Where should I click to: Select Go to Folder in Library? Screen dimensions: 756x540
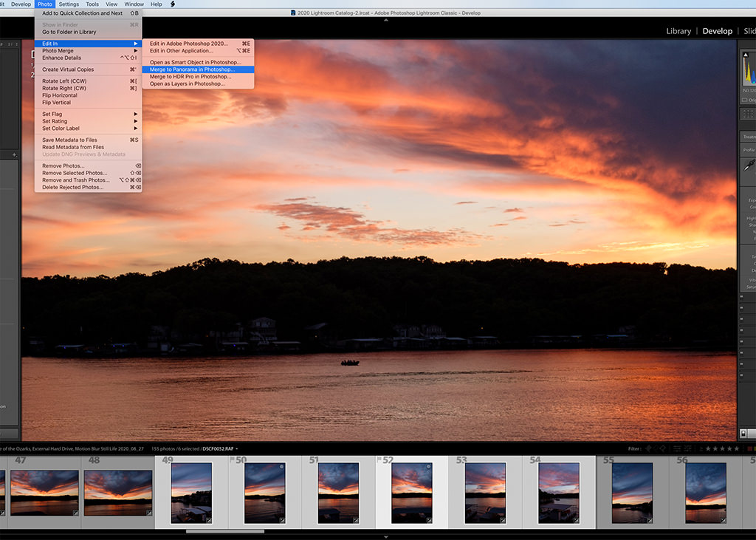pyautogui.click(x=89, y=32)
